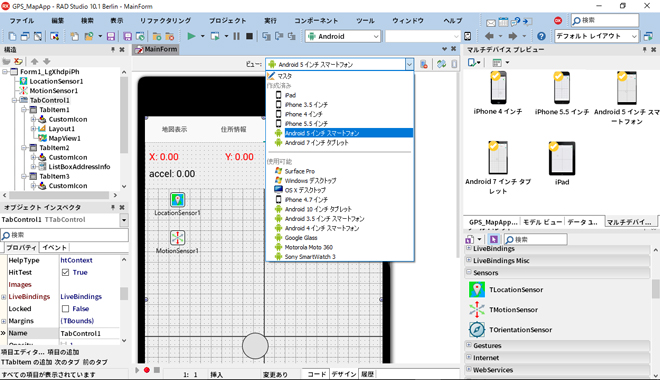Open object inspector component selector dropdown

[124, 220]
